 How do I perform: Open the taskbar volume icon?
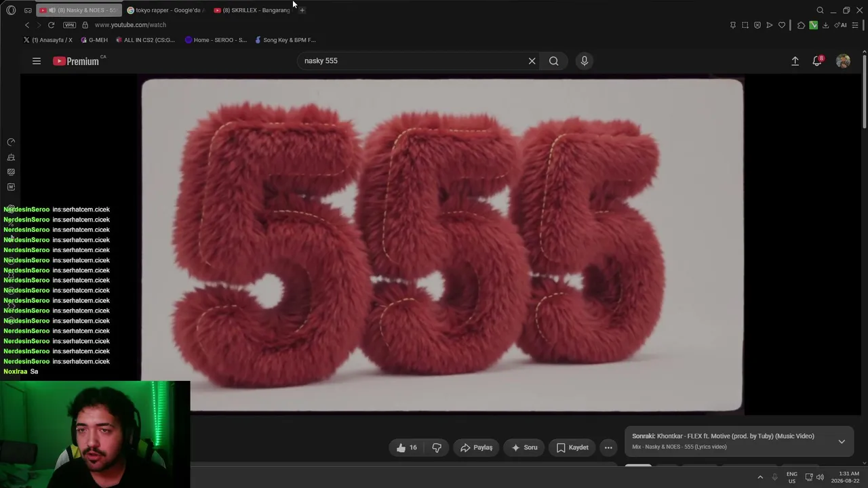click(821, 477)
